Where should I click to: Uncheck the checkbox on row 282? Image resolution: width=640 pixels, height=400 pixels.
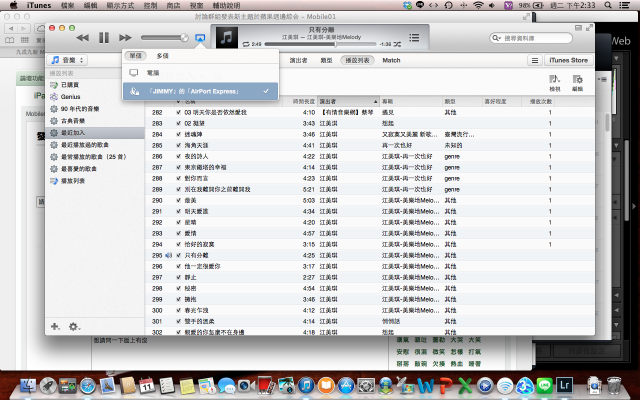(178, 112)
